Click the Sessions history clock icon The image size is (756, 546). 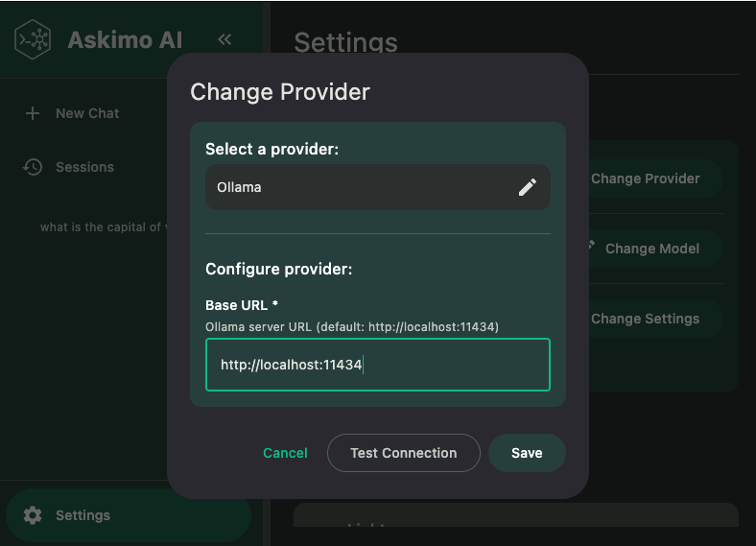point(33,167)
